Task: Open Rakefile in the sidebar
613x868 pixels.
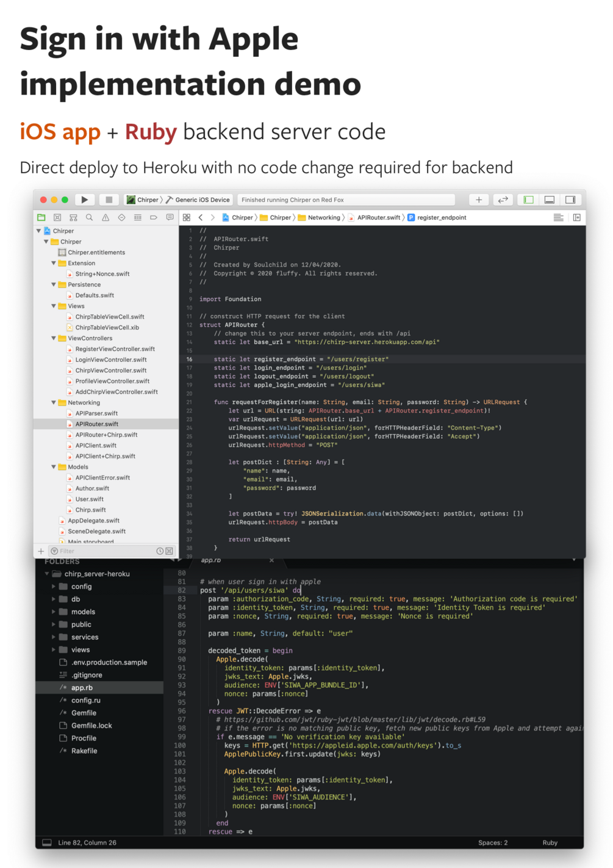Action: coord(78,751)
